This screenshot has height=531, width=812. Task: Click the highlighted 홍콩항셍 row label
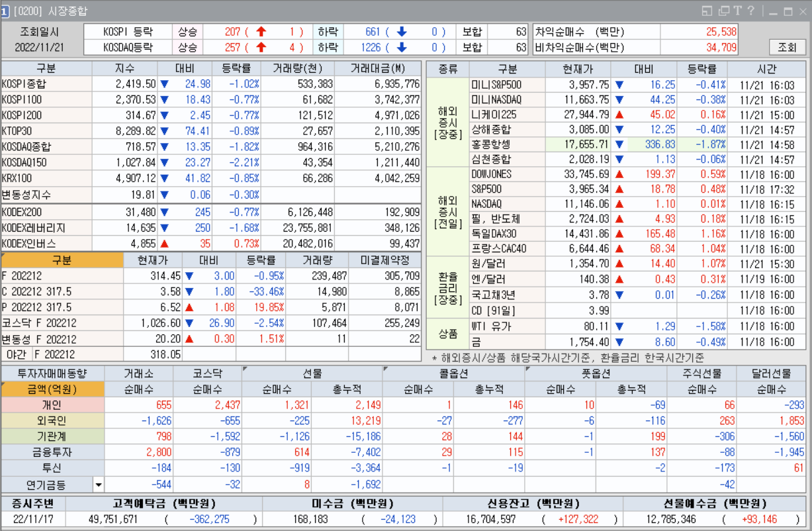point(506,144)
